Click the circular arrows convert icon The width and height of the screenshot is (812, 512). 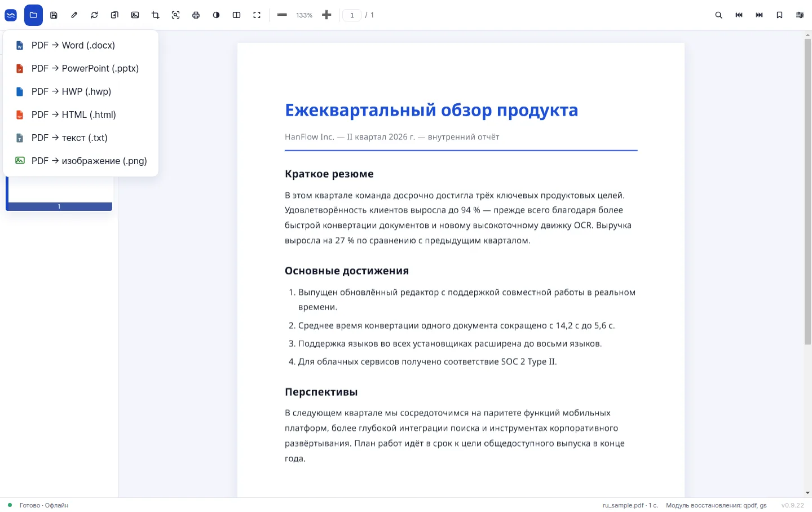coord(94,15)
